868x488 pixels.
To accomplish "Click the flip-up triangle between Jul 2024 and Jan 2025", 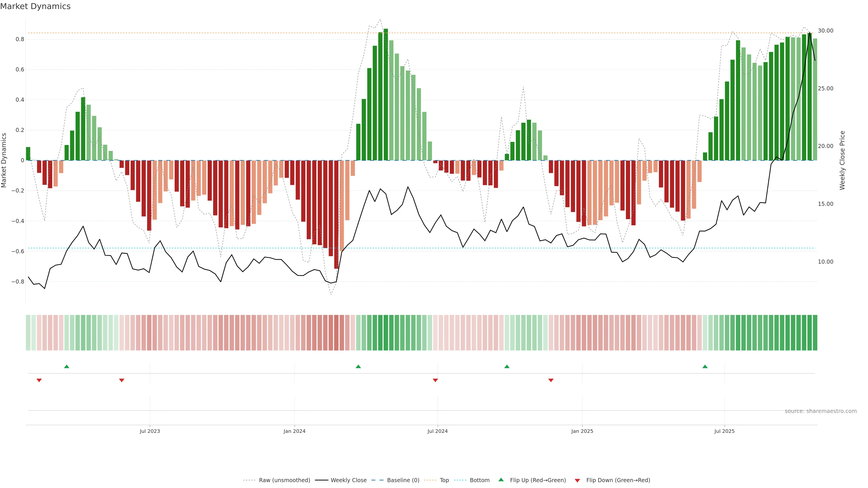I will [x=507, y=366].
